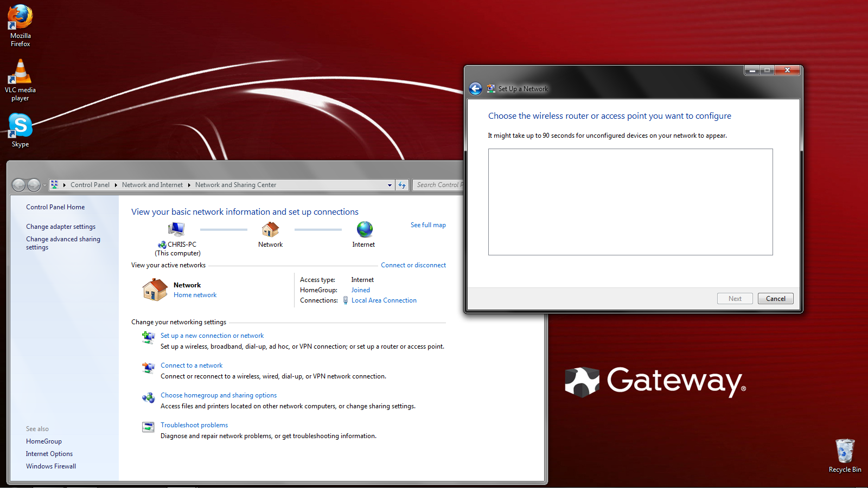
Task: Select the Skype desktop icon
Action: point(20,130)
